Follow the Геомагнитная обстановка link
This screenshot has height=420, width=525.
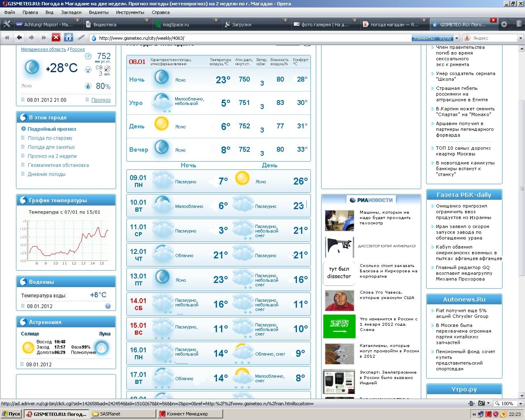click(x=58, y=165)
